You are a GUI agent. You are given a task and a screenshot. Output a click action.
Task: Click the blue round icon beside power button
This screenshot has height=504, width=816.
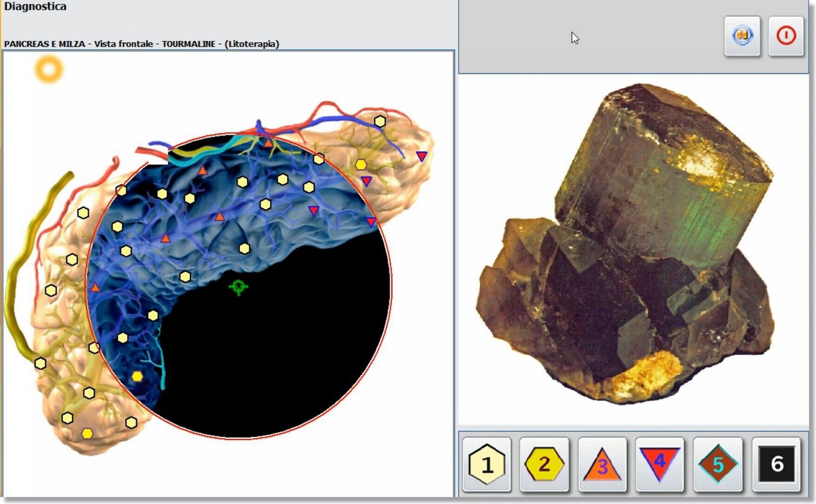click(x=742, y=36)
